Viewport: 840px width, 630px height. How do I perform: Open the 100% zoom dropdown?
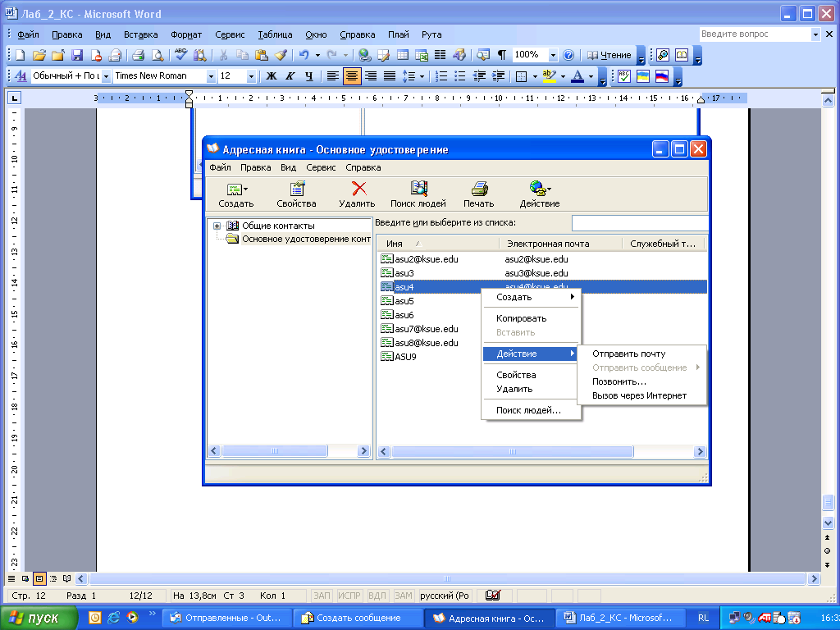coord(553,55)
